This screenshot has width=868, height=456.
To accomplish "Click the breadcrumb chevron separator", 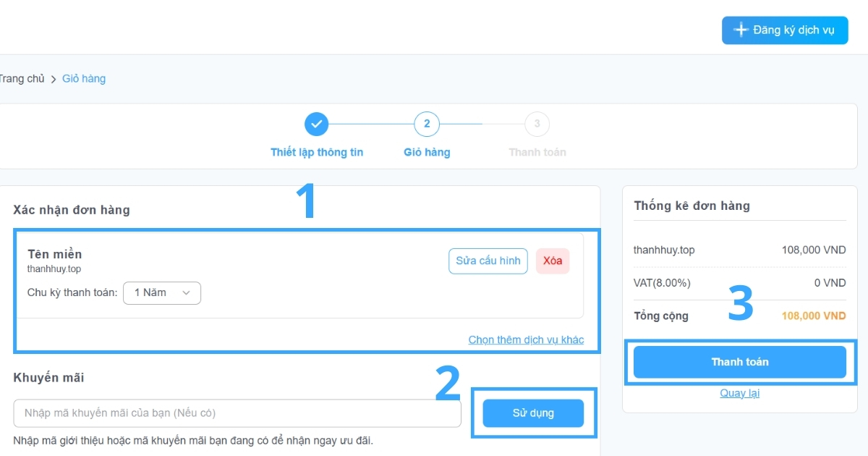I will point(54,79).
